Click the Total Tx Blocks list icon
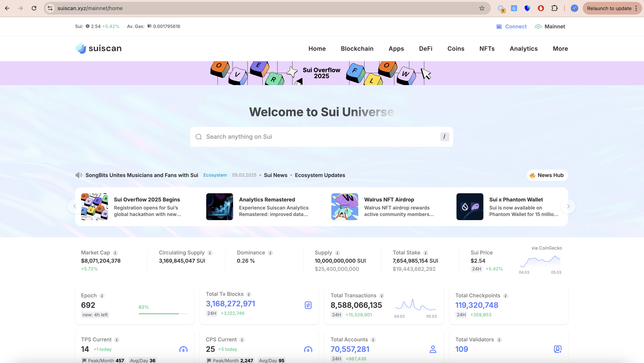 (x=308, y=305)
